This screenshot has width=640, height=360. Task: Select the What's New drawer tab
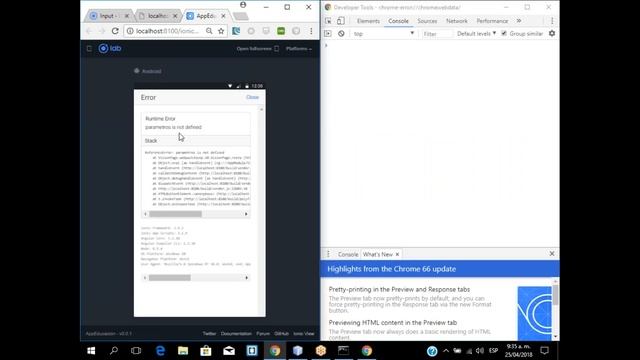pos(378,254)
